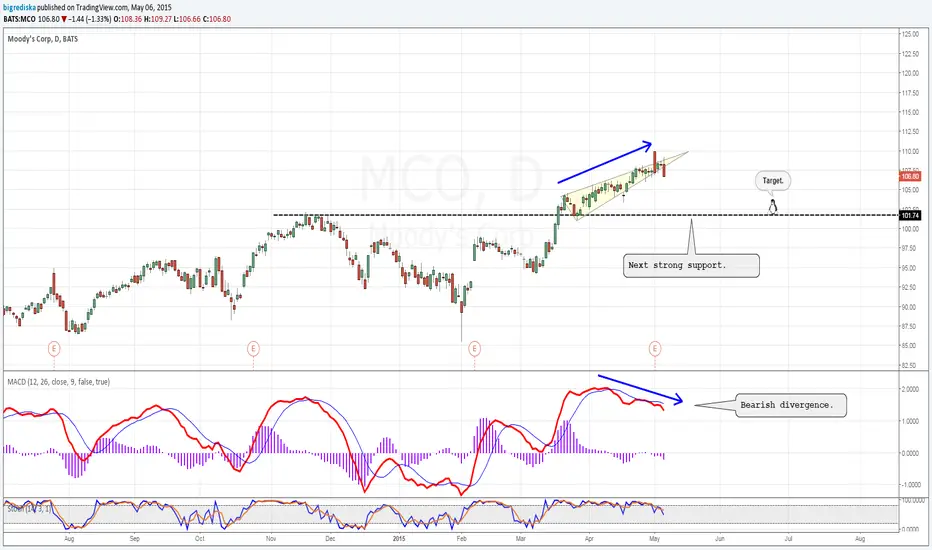
Task: Select the Next strong support. callout
Action: 691,265
